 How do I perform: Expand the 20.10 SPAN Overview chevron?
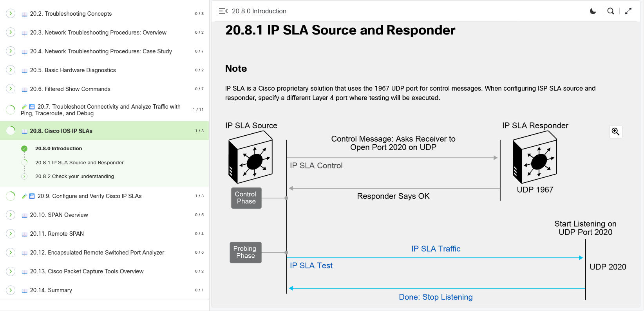(x=11, y=215)
